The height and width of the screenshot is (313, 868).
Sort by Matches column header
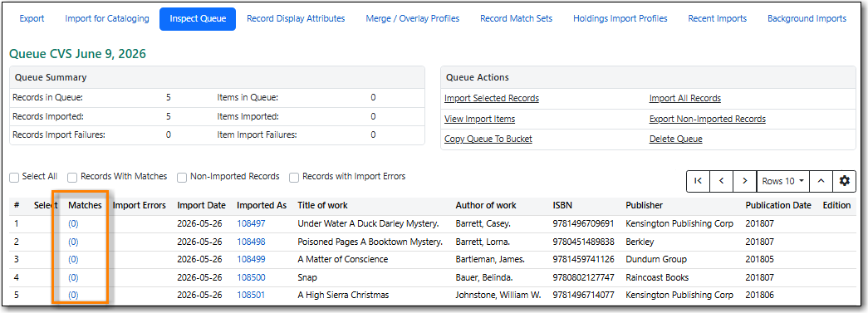click(x=85, y=205)
